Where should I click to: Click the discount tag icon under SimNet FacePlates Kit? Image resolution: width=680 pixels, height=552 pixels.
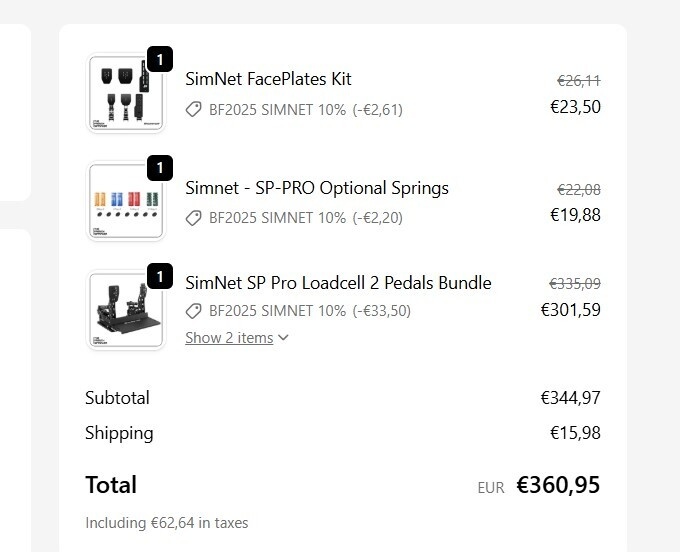click(x=194, y=109)
